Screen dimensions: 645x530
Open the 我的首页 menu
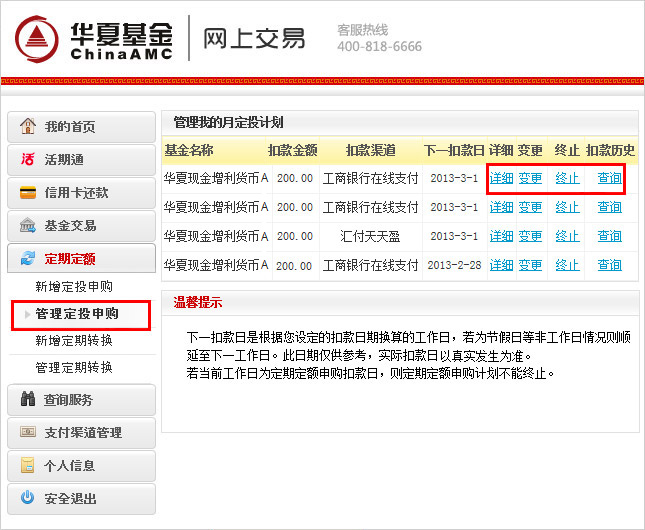[x=81, y=127]
